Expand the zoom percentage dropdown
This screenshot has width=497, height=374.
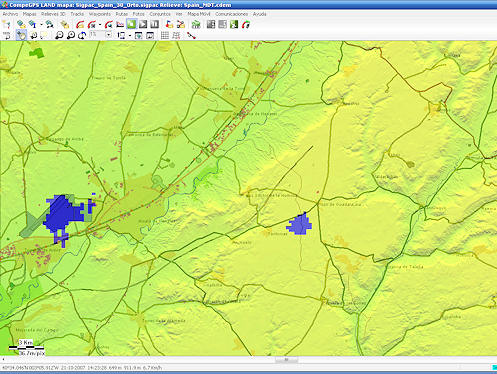(x=109, y=35)
